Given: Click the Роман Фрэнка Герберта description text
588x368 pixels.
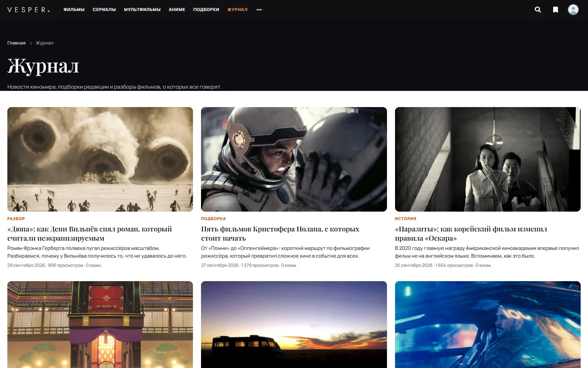Looking at the screenshot, I should point(97,252).
